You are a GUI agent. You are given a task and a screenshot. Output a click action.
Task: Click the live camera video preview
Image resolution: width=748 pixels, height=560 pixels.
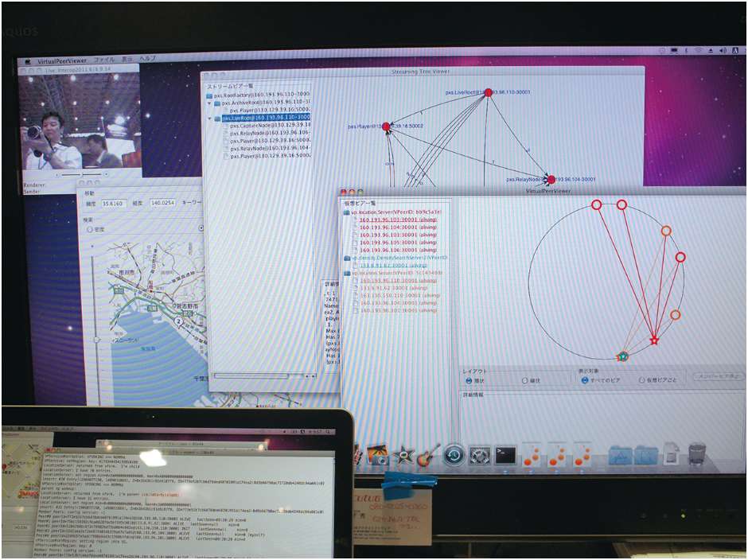tap(80, 120)
